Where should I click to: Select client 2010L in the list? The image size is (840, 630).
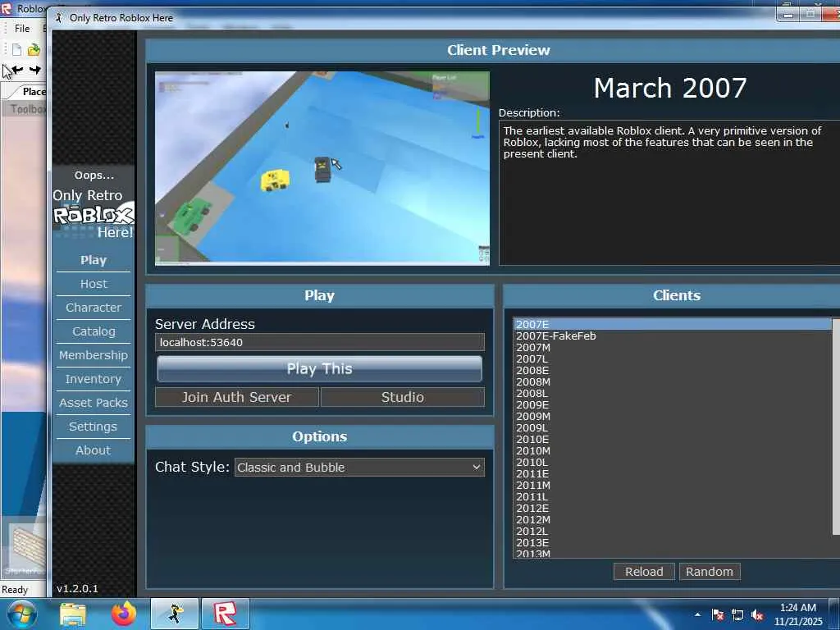(x=673, y=463)
